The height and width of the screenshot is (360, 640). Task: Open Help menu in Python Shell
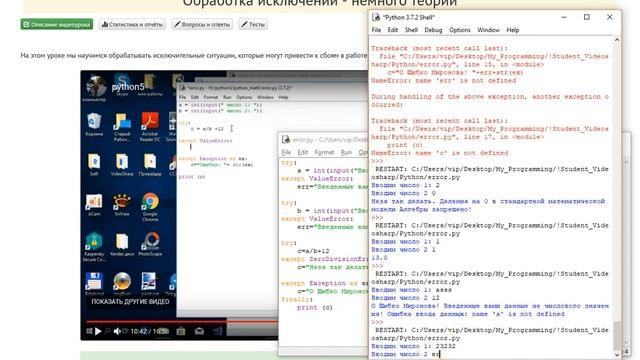(x=513, y=30)
